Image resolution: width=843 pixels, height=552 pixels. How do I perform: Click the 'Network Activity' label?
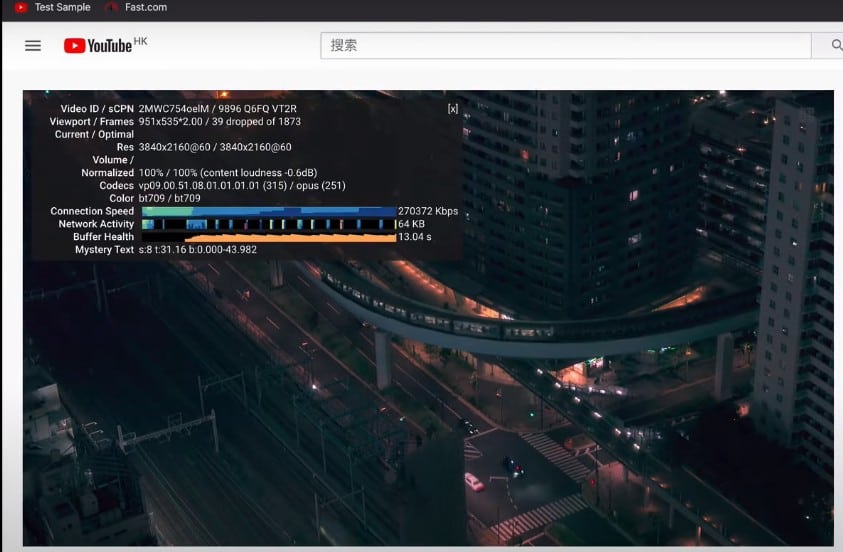point(96,224)
